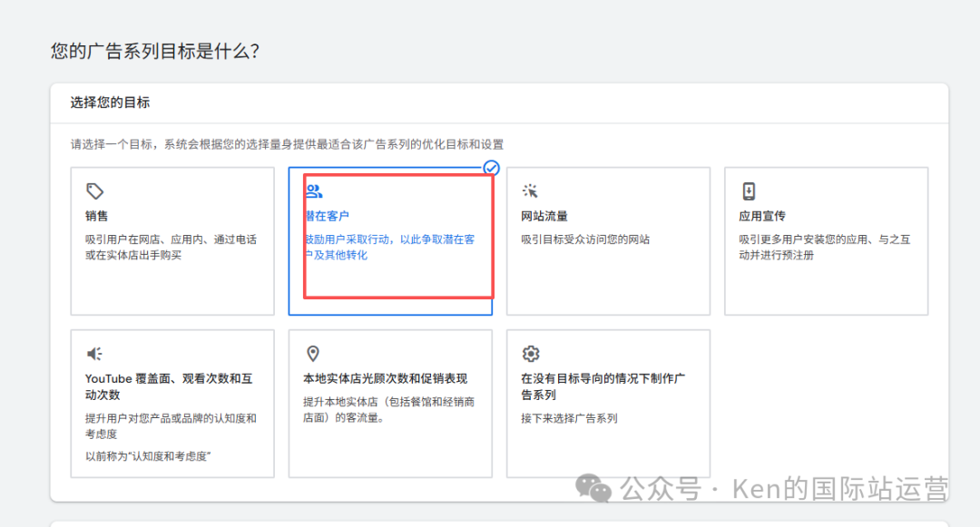Click description 吸引用户在网店、应用内、通过电话
This screenshot has width=980, height=527.
pyautogui.click(x=171, y=248)
